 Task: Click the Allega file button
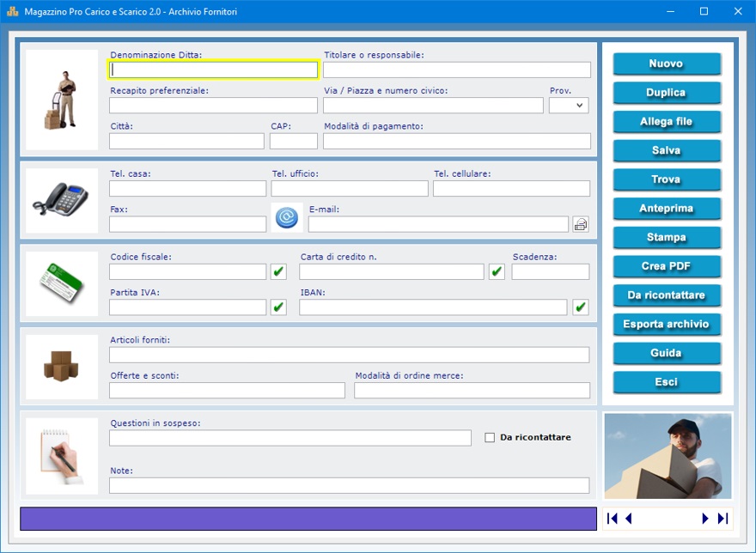click(x=667, y=121)
